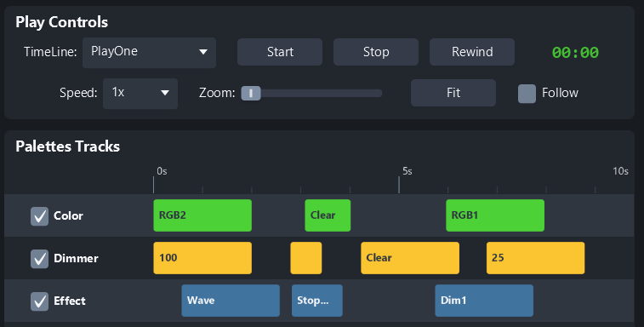Uncheck the Effect track checkbox

click(39, 301)
